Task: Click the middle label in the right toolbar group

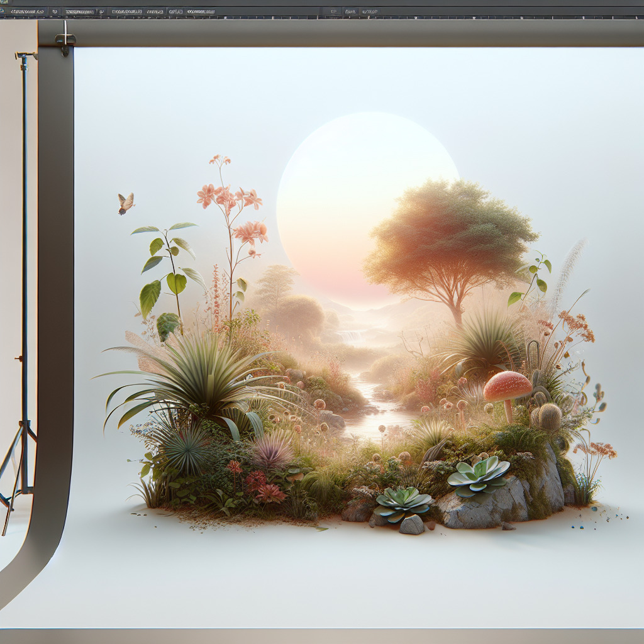Action: pos(349,12)
